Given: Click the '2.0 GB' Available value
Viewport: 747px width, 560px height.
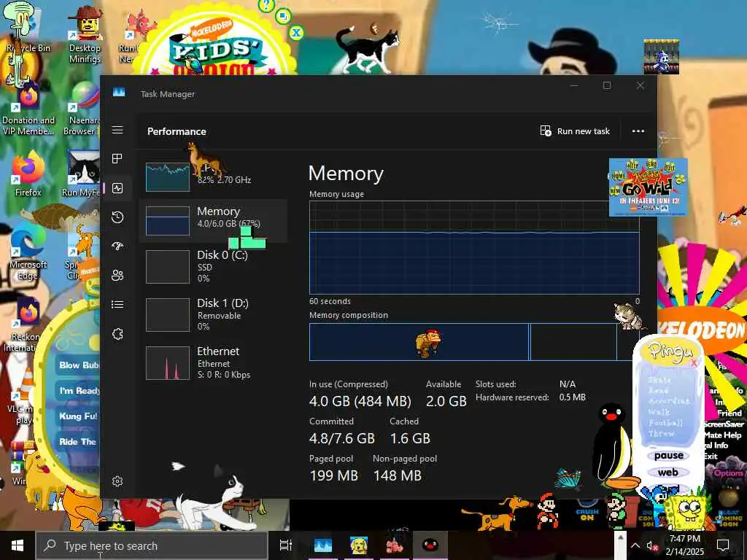Looking at the screenshot, I should pos(446,401).
